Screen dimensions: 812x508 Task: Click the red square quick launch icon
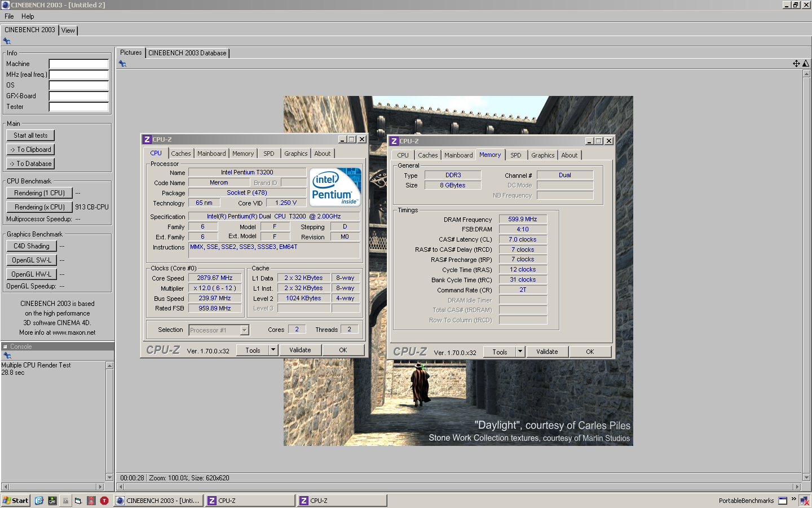[x=91, y=501]
